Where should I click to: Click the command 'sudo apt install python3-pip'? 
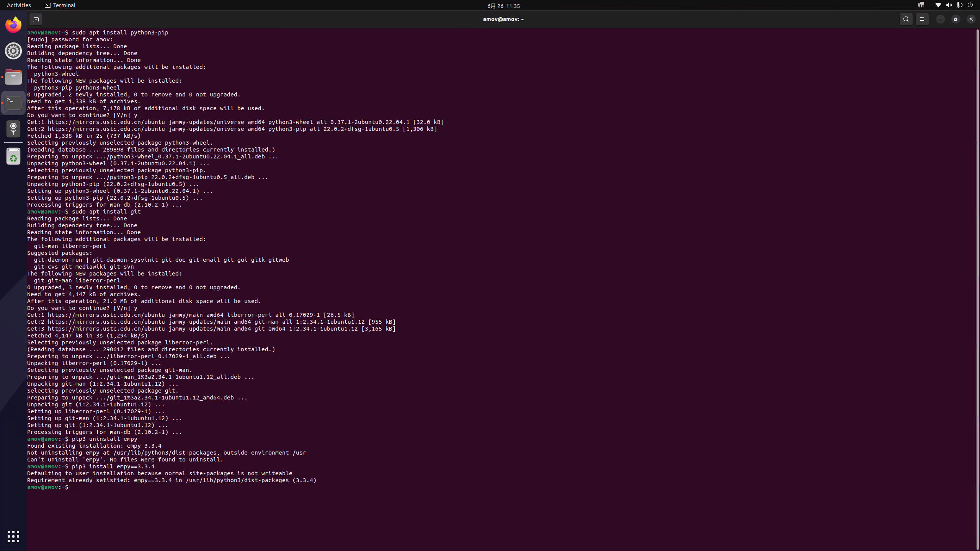(120, 33)
